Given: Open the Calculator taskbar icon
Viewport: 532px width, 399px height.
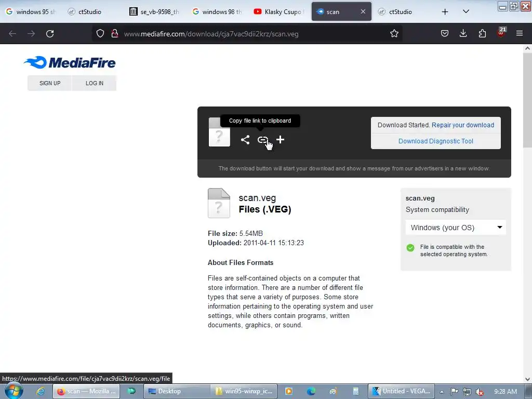Looking at the screenshot, I should point(355,391).
